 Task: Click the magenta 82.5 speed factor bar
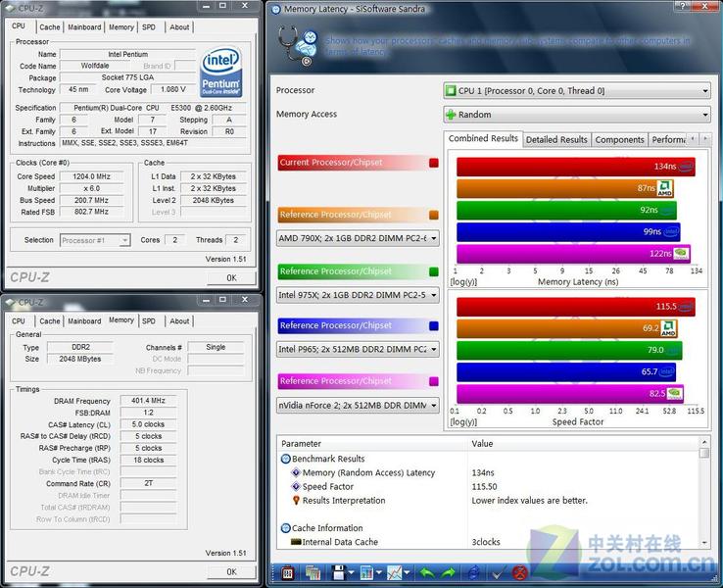570,394
